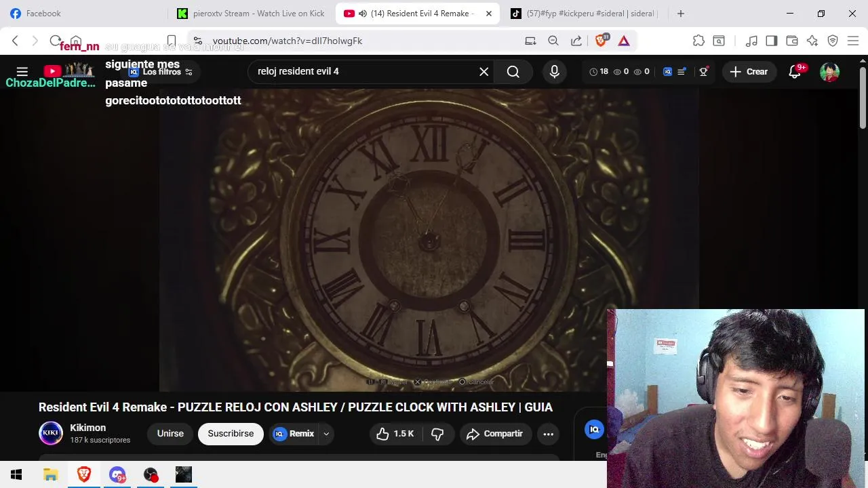The image size is (868, 488).
Task: Click the address bar URL
Action: point(288,41)
